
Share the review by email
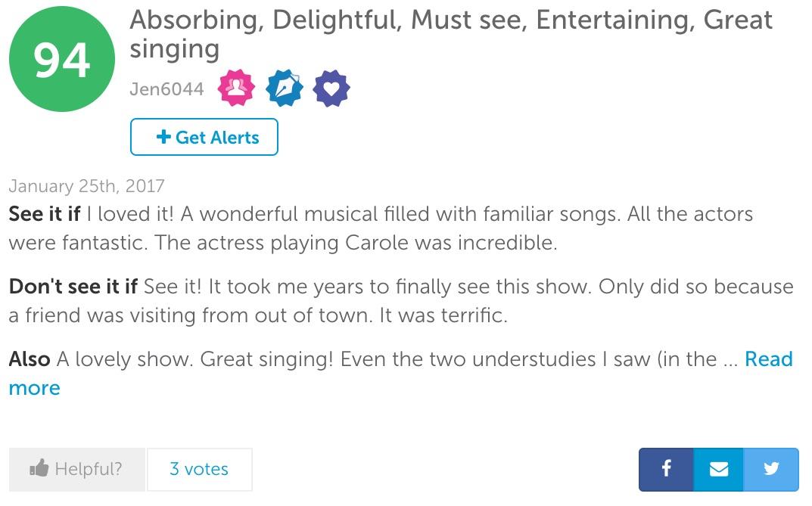point(719,469)
